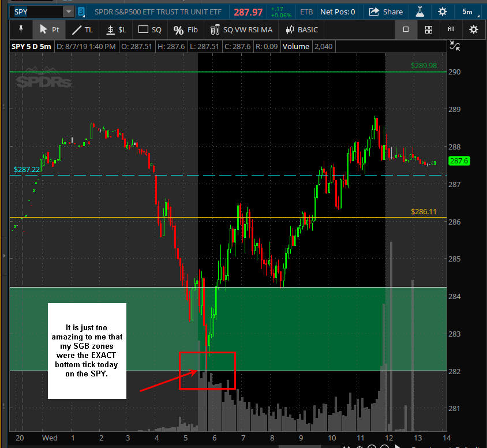Click the H: 287.6 high value
487x448 pixels.
click(171, 47)
